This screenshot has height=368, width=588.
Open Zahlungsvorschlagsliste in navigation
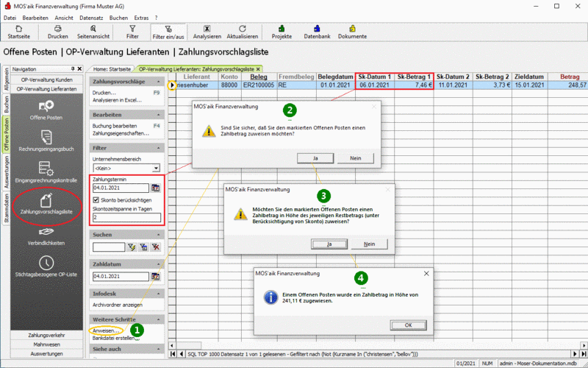coord(46,205)
